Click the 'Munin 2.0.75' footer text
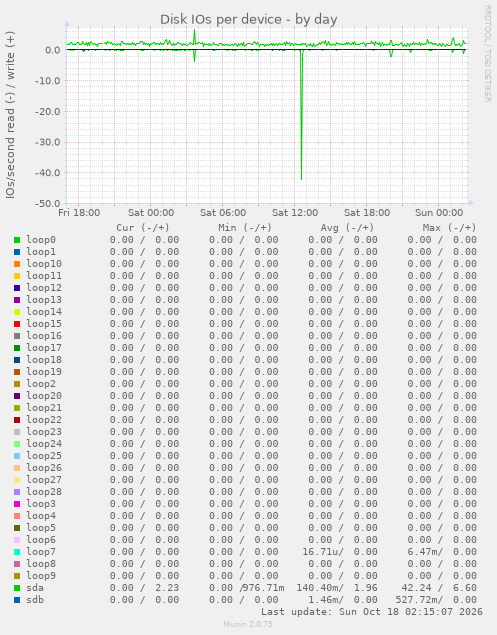The width and height of the screenshot is (497, 635). click(x=248, y=624)
